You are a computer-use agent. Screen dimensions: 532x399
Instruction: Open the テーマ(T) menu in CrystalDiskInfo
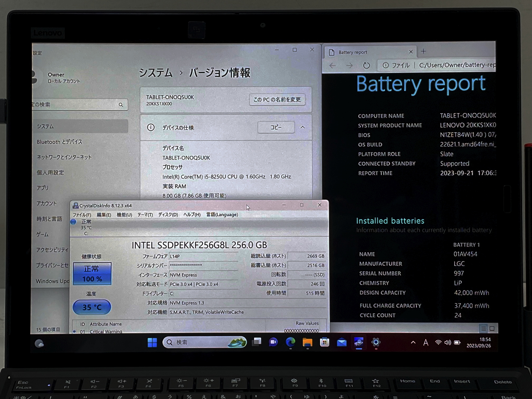(145, 215)
